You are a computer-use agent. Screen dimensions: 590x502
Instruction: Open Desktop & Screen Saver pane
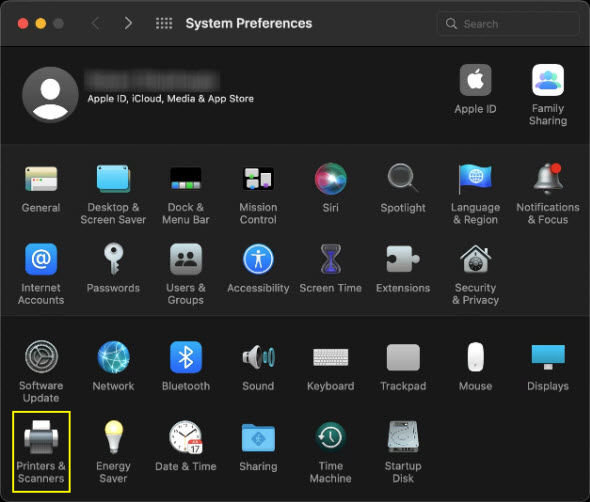click(113, 194)
